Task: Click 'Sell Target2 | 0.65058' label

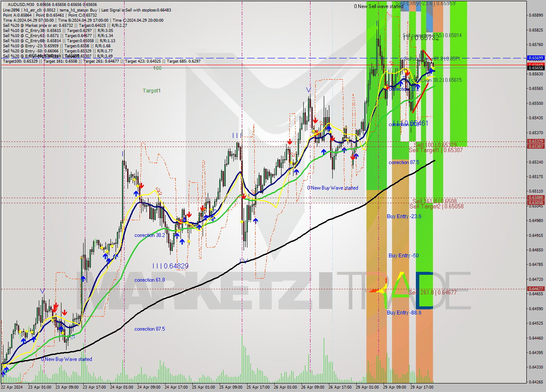Action: [436, 206]
